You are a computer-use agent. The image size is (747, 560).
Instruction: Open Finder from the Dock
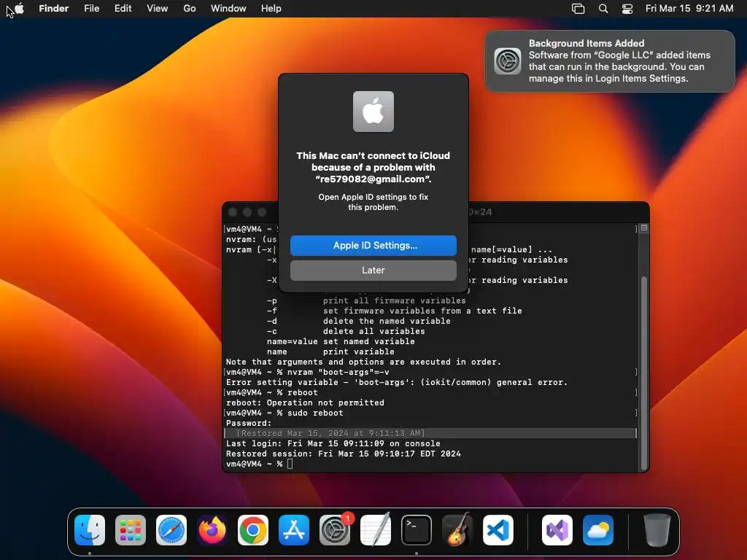pos(90,530)
